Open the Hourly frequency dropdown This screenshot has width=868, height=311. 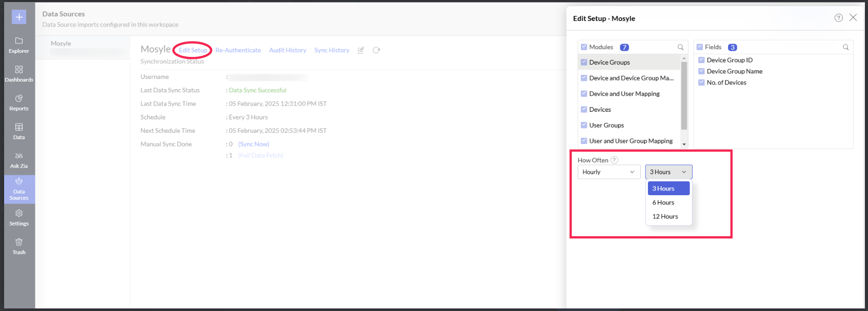[609, 172]
